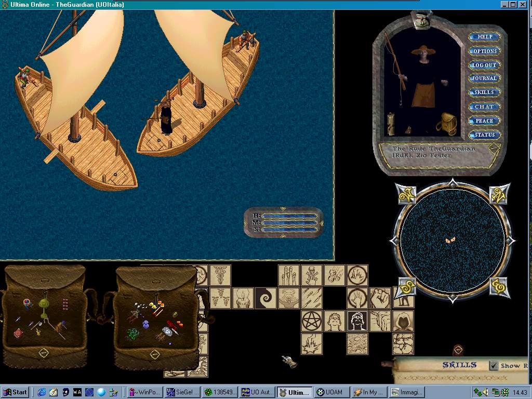Switch to the UOAM taskbar window
The image size is (532, 399).
point(331,392)
